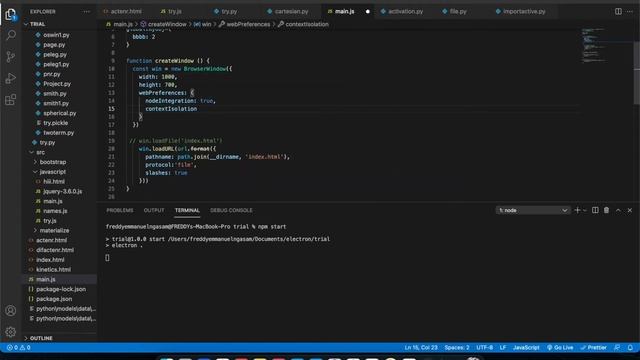Click contextIsolation in the breadcrumb

coord(307,24)
